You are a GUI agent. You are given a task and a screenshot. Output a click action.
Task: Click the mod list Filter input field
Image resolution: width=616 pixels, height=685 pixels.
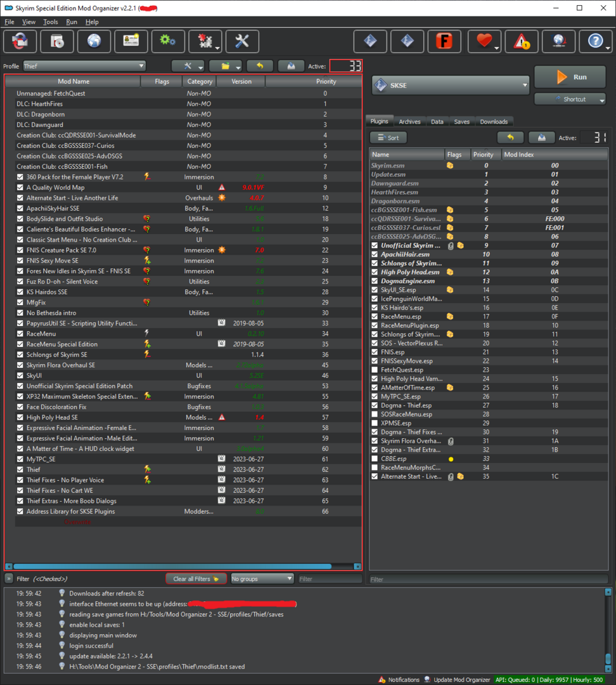click(330, 579)
